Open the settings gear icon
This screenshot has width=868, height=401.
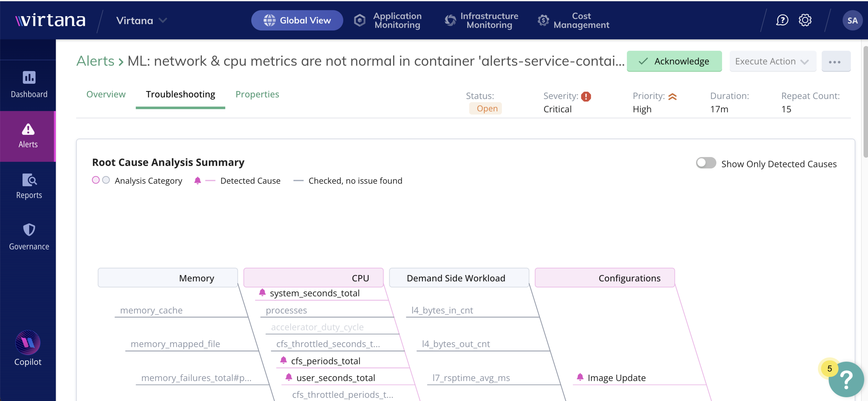point(805,20)
